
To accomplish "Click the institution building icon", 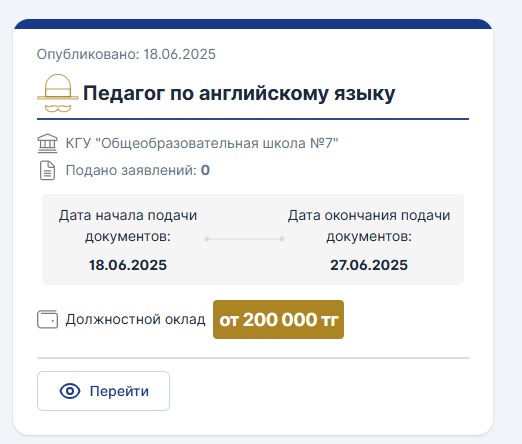I will tap(47, 144).
